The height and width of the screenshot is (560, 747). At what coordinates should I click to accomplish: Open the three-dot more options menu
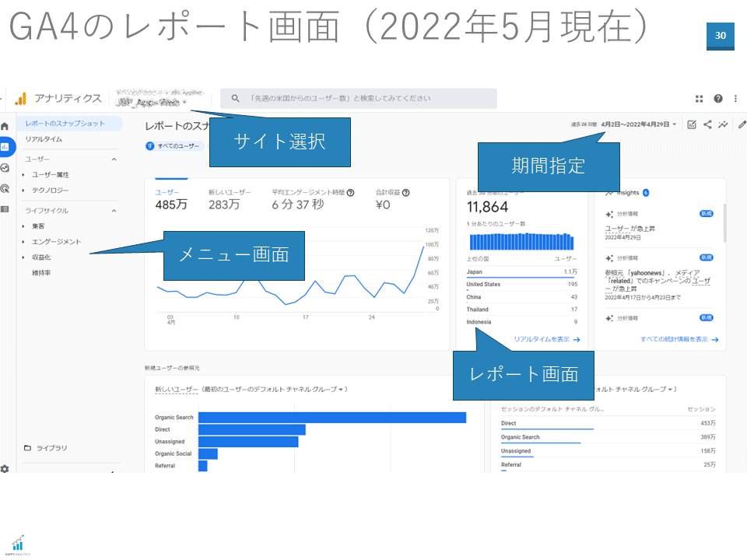click(x=735, y=99)
